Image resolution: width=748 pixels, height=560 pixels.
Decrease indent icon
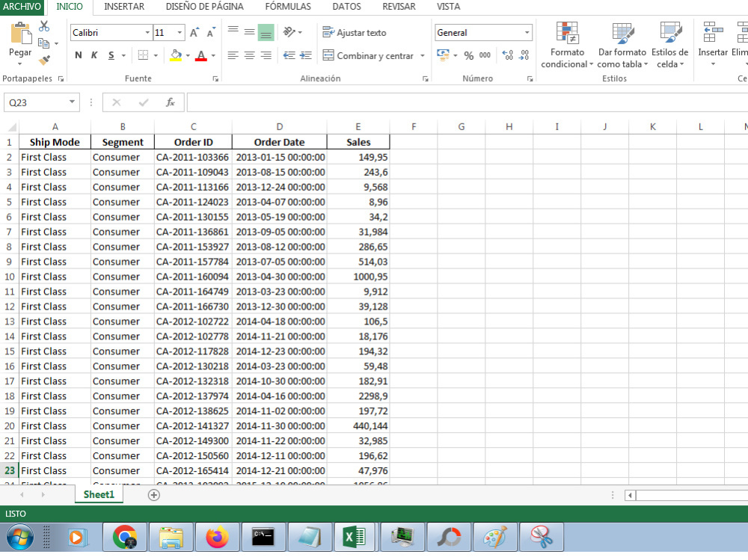click(x=289, y=55)
